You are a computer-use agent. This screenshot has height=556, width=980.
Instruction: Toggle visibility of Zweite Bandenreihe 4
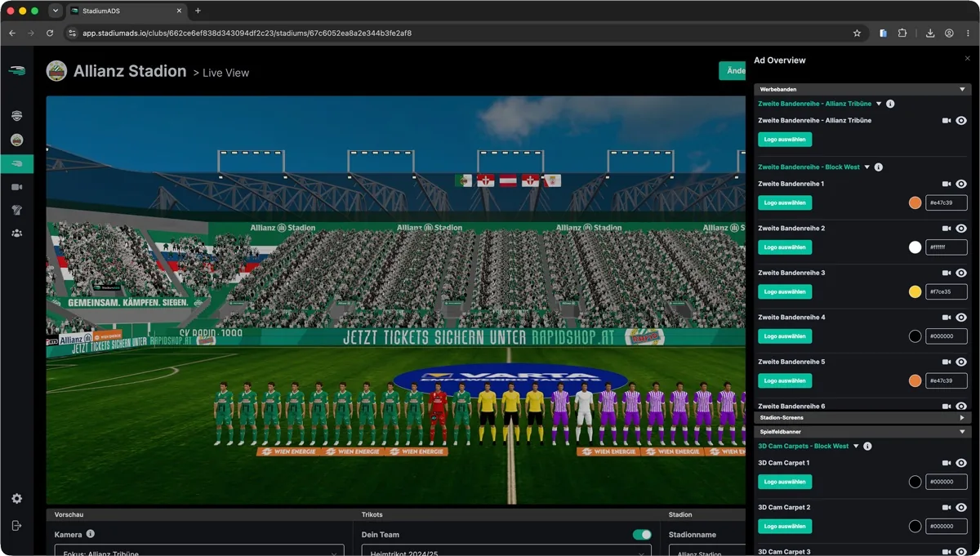pyautogui.click(x=961, y=318)
